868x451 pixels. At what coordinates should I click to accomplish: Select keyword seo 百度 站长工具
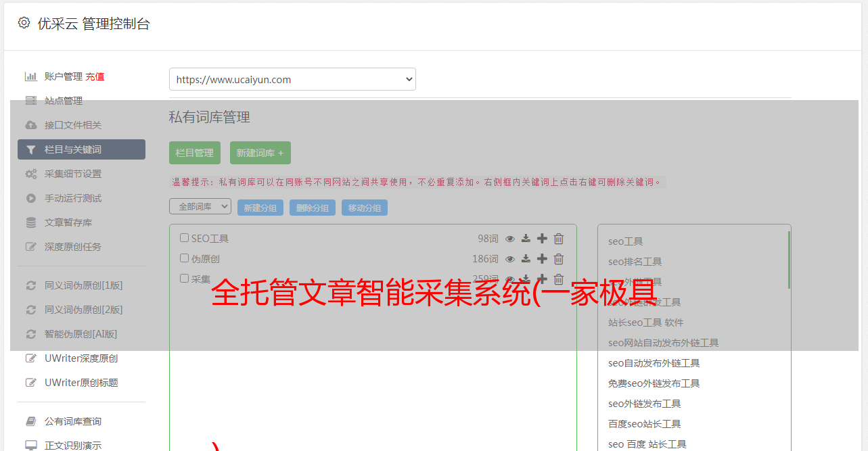click(647, 444)
